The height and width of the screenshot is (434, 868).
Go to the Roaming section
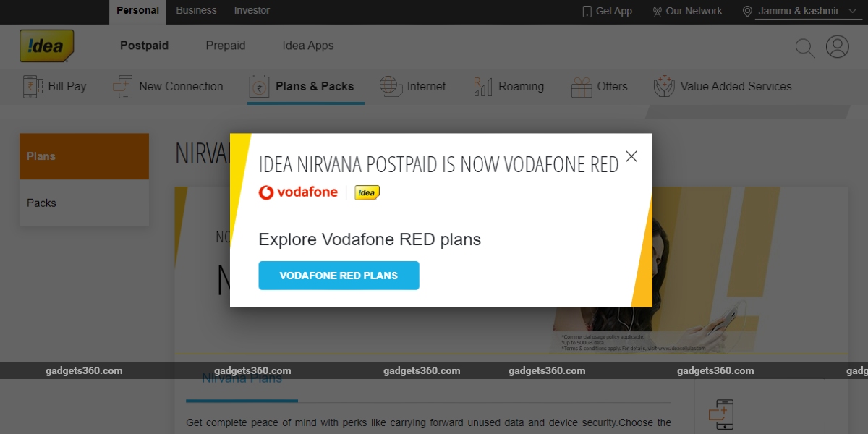click(x=509, y=87)
